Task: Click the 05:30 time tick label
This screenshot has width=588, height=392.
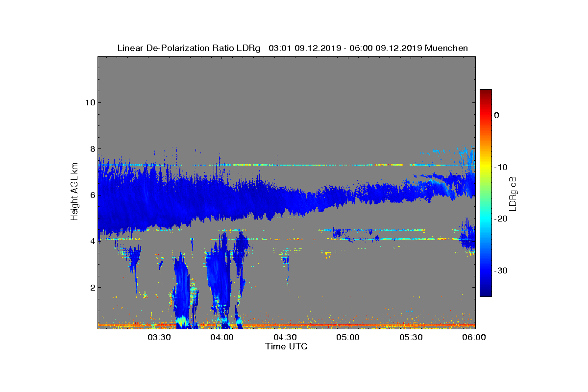Action: [412, 338]
